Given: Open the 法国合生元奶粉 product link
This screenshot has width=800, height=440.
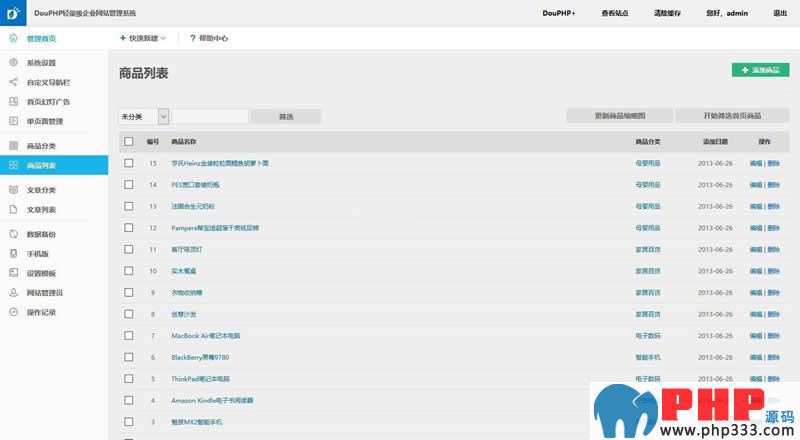Looking at the screenshot, I should coord(193,206).
